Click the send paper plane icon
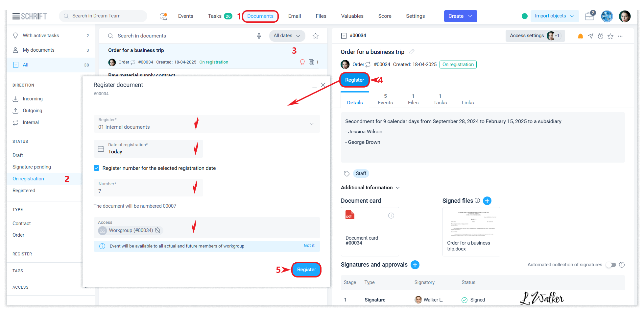 (x=591, y=36)
